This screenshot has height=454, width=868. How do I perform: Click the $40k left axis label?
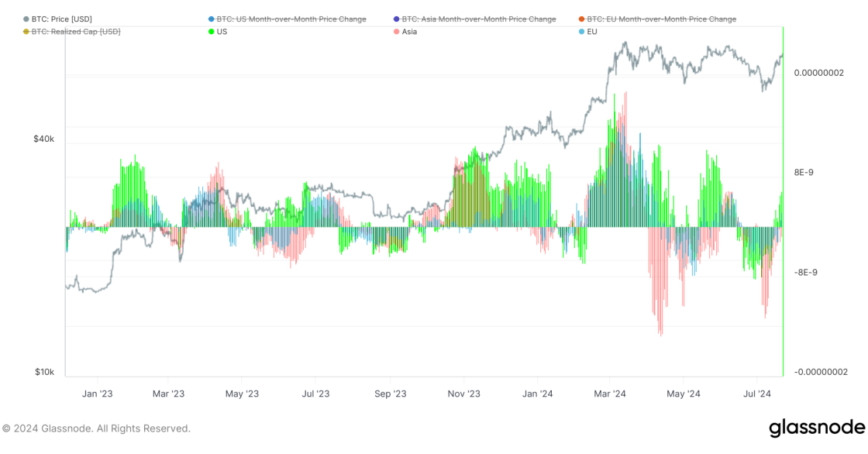[43, 139]
